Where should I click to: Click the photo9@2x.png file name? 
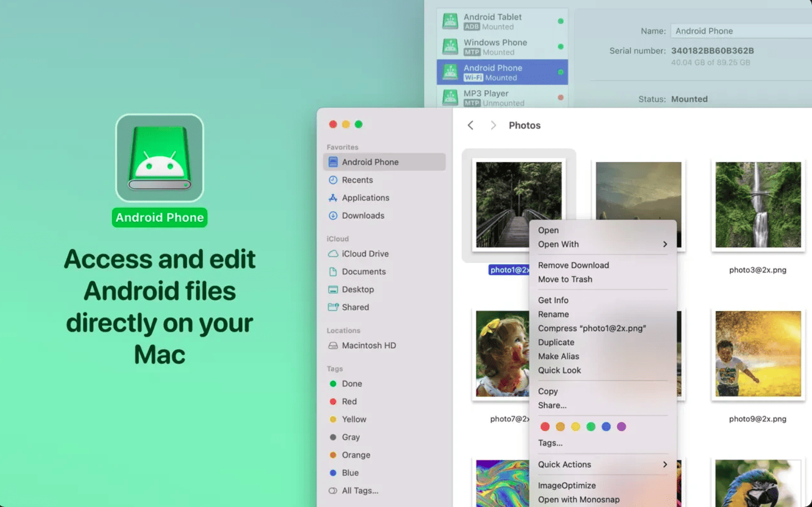click(758, 419)
